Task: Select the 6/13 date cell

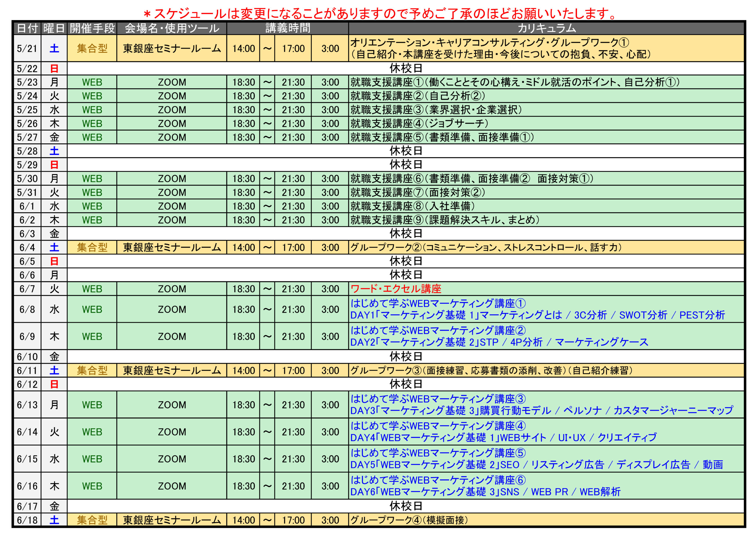Action: 27,405
